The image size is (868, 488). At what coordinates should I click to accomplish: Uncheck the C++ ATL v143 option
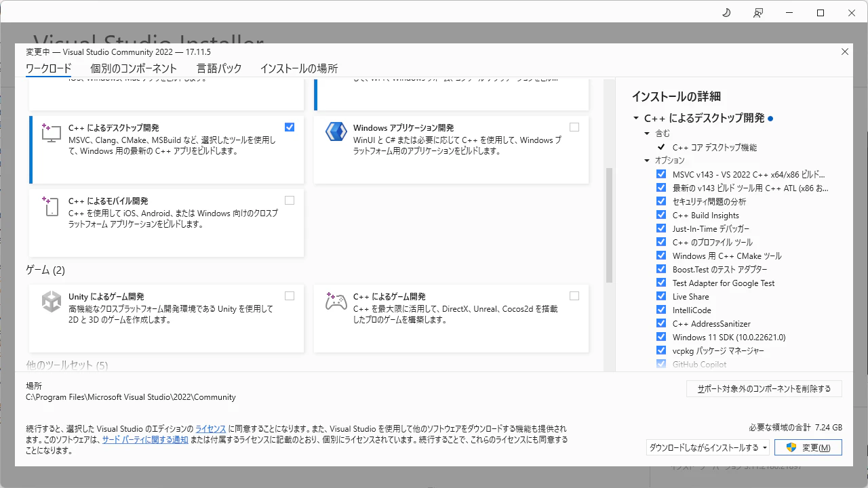click(x=661, y=188)
